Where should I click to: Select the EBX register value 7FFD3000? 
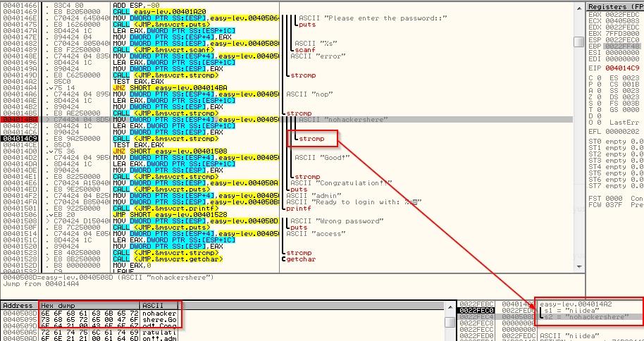click(x=622, y=33)
